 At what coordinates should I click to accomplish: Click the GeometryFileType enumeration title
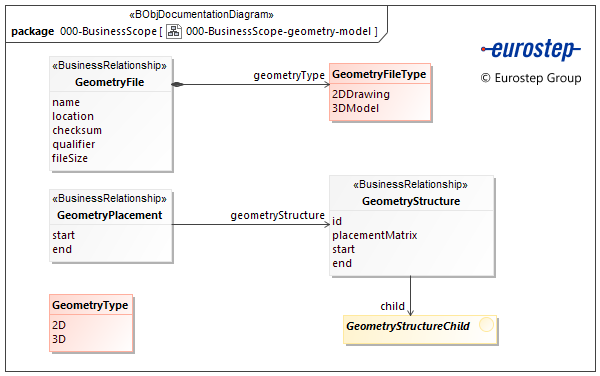[379, 74]
